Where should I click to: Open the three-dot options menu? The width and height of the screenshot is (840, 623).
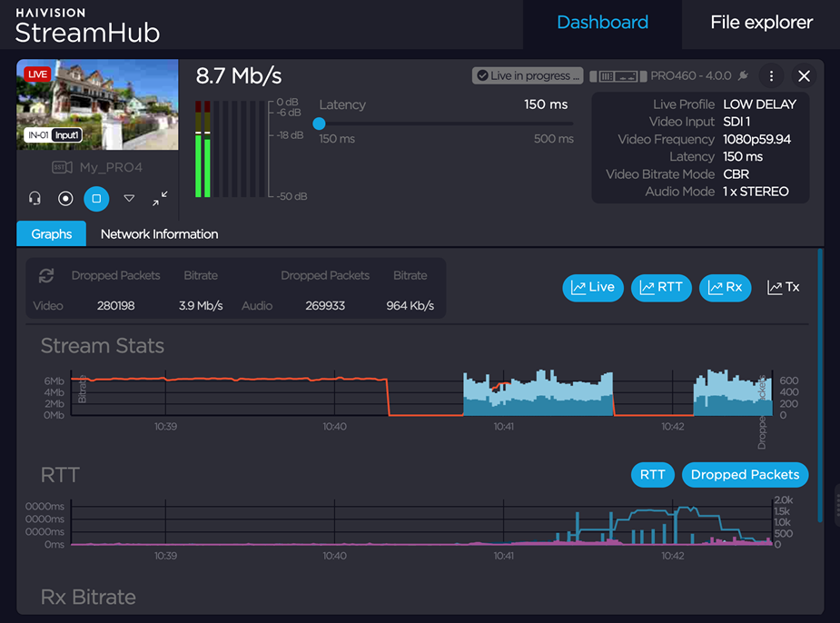click(771, 76)
